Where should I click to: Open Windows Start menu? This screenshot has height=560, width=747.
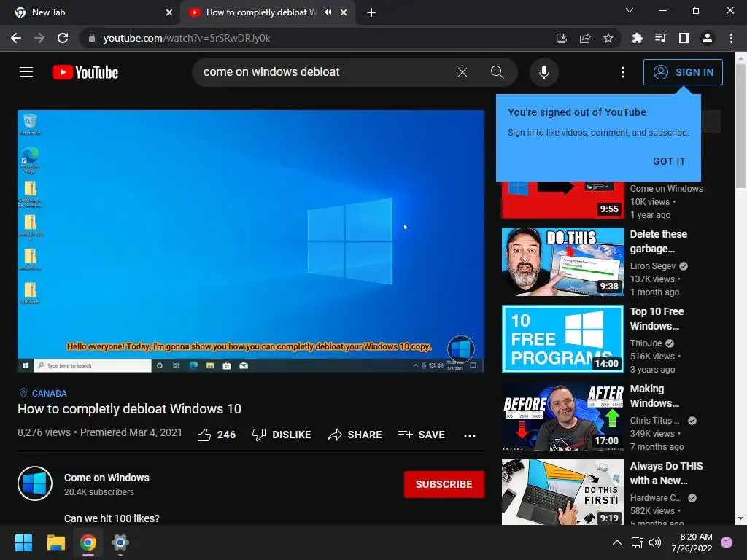(x=23, y=542)
